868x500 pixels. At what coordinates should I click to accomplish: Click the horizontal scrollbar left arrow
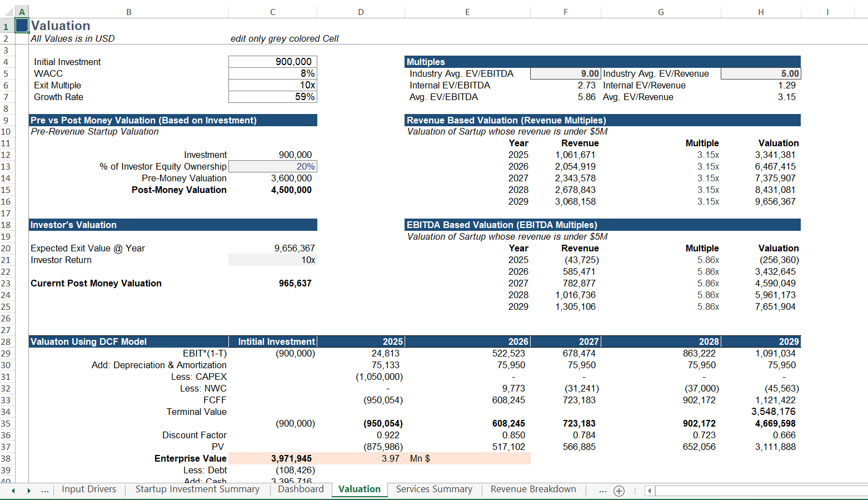tap(649, 491)
